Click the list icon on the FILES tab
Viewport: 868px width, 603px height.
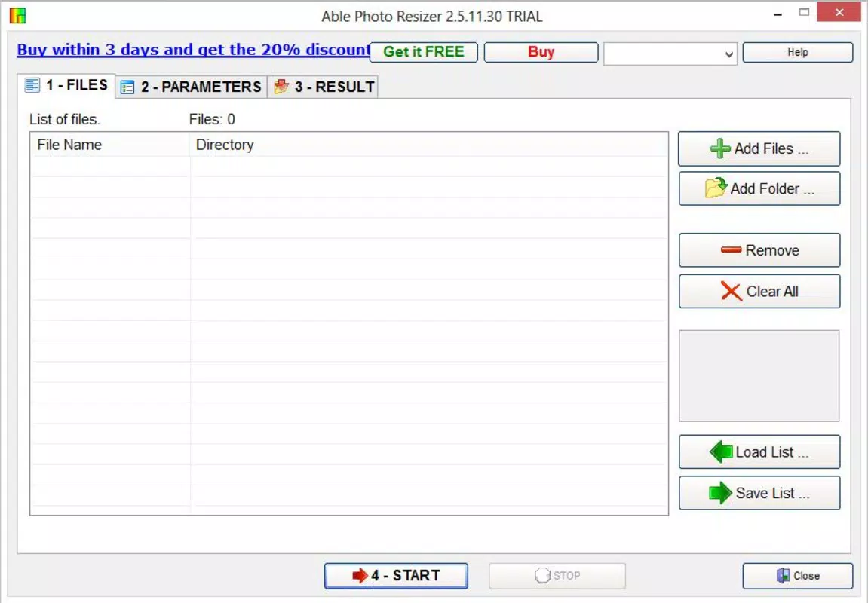pyautogui.click(x=32, y=85)
